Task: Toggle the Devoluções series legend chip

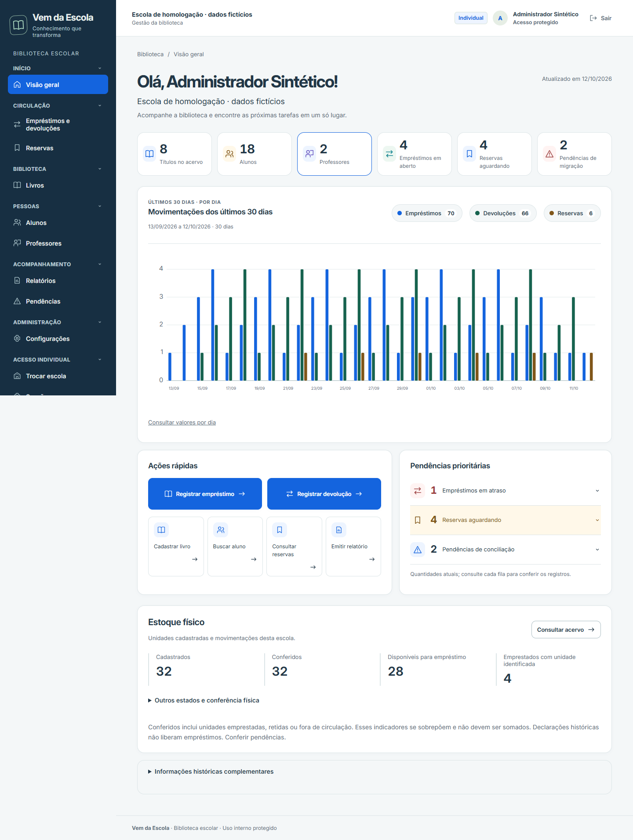Action: click(x=503, y=213)
